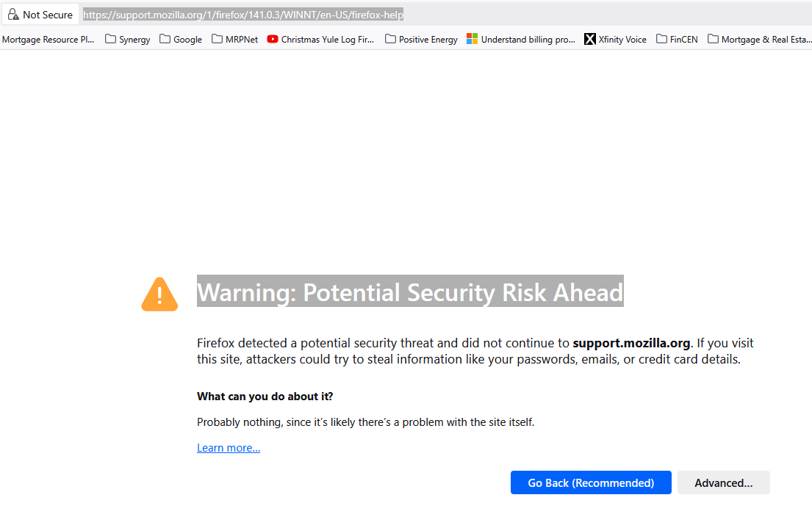Open the Mortgage & Real Estate folder
The image size is (812, 528).
tap(759, 40)
